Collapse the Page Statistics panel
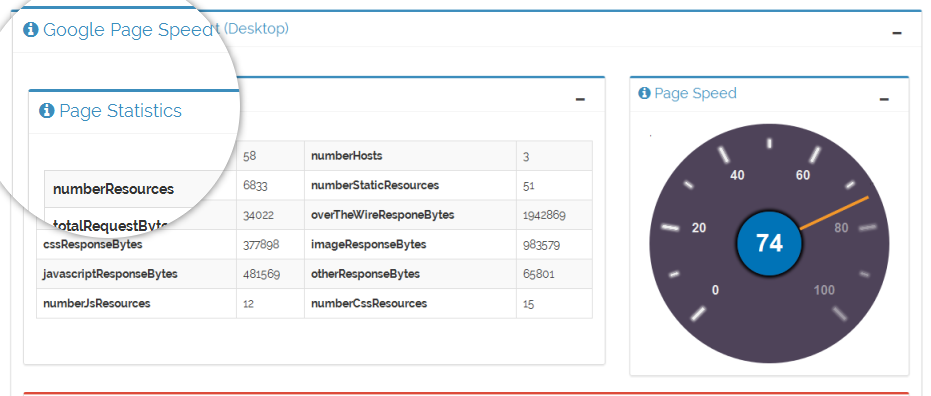This screenshot has height=396, width=931. pyautogui.click(x=580, y=99)
